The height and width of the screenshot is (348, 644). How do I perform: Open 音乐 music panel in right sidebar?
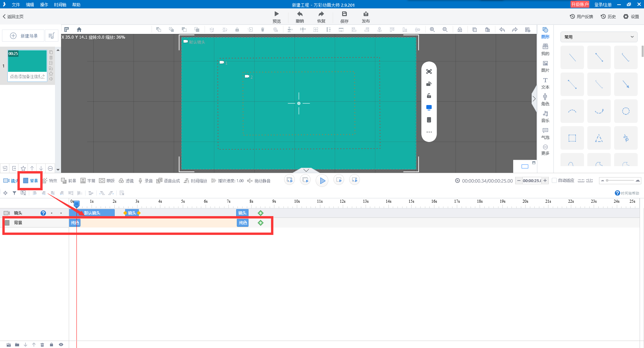(545, 117)
